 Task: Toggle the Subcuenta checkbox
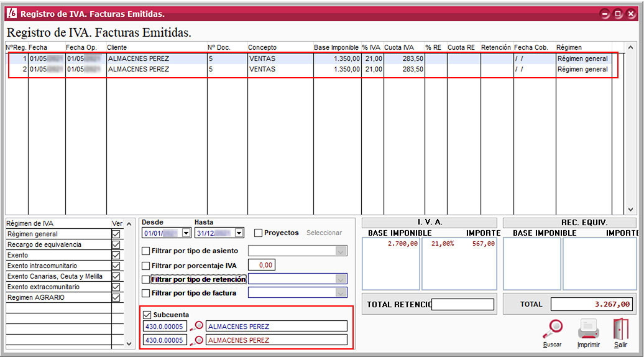click(x=147, y=315)
